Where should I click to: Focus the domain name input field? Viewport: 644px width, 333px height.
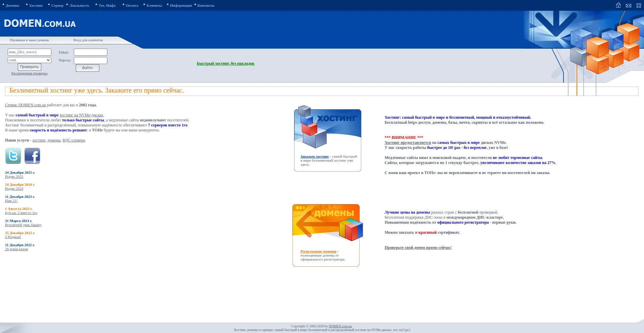tap(30, 52)
